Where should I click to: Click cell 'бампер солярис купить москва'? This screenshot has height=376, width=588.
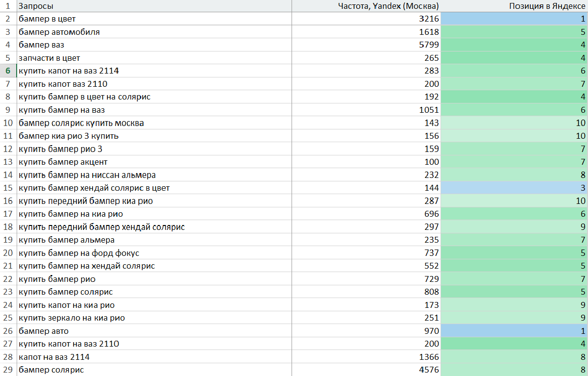pyautogui.click(x=154, y=123)
